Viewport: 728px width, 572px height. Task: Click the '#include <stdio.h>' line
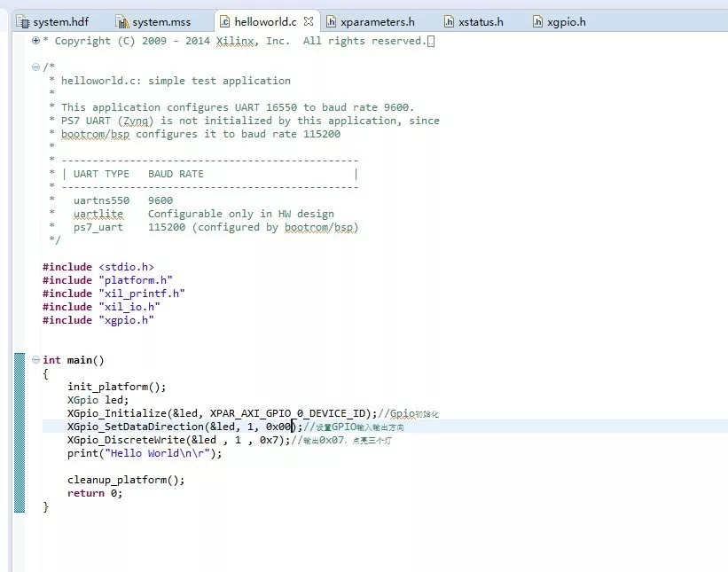tap(98, 267)
